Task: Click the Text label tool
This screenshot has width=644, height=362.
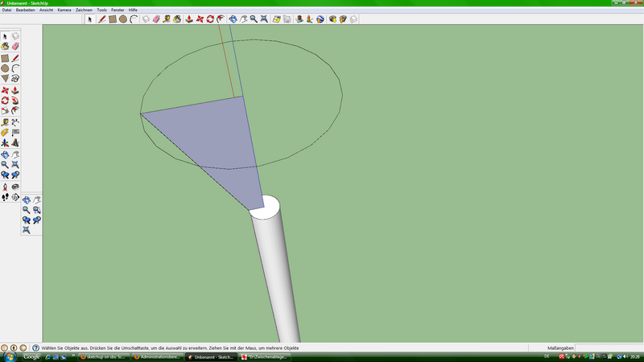Action: click(15, 132)
